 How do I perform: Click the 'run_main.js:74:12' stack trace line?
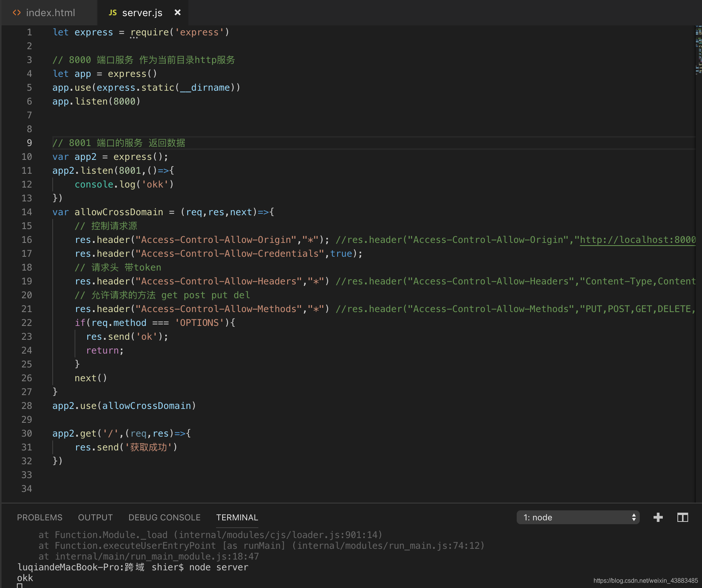click(x=261, y=546)
